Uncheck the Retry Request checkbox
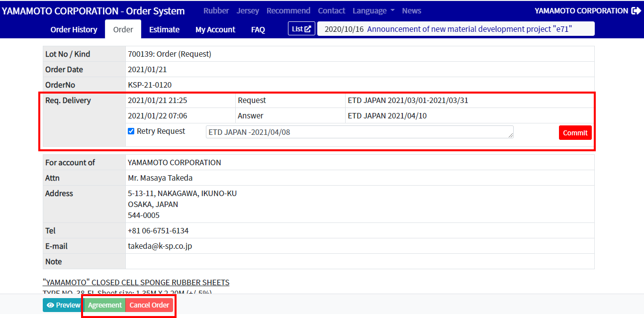This screenshot has height=318, width=644. 131,131
